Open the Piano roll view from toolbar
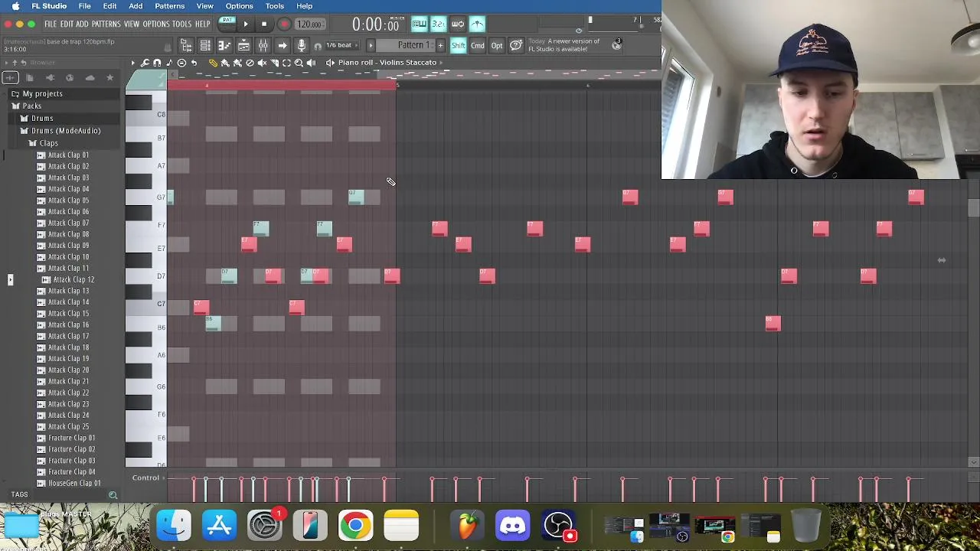Screen dimensions: 980x551 tap(224, 45)
